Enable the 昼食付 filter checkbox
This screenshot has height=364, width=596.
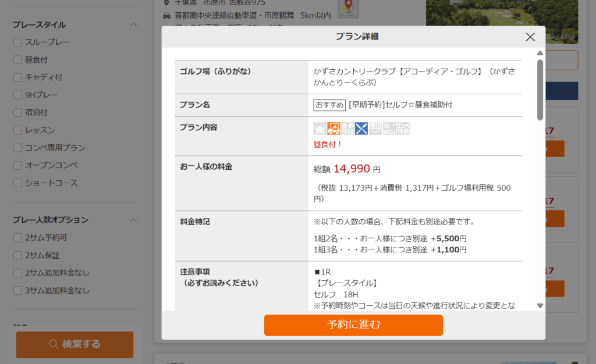tap(18, 59)
